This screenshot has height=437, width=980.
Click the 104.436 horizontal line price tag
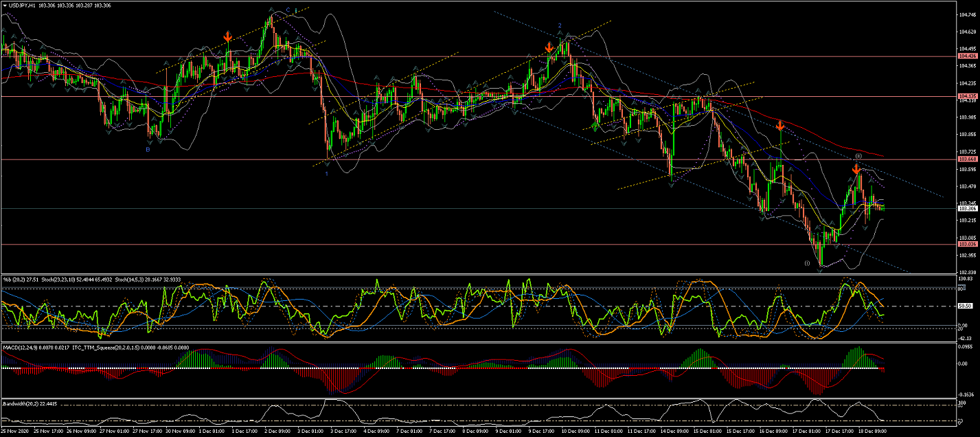(968, 56)
